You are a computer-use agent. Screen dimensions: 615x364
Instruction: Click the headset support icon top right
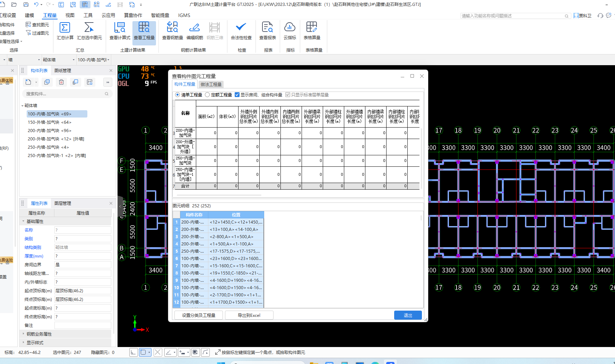coord(600,16)
